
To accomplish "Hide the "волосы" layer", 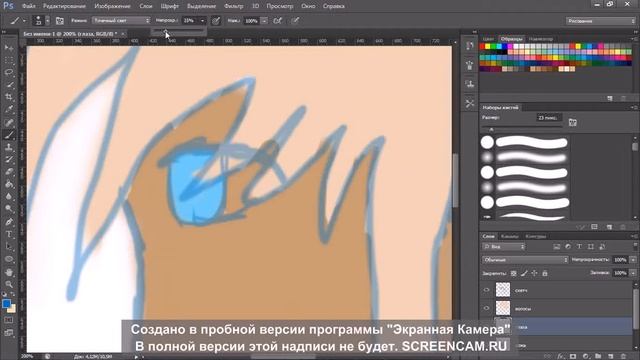I will 486,308.
